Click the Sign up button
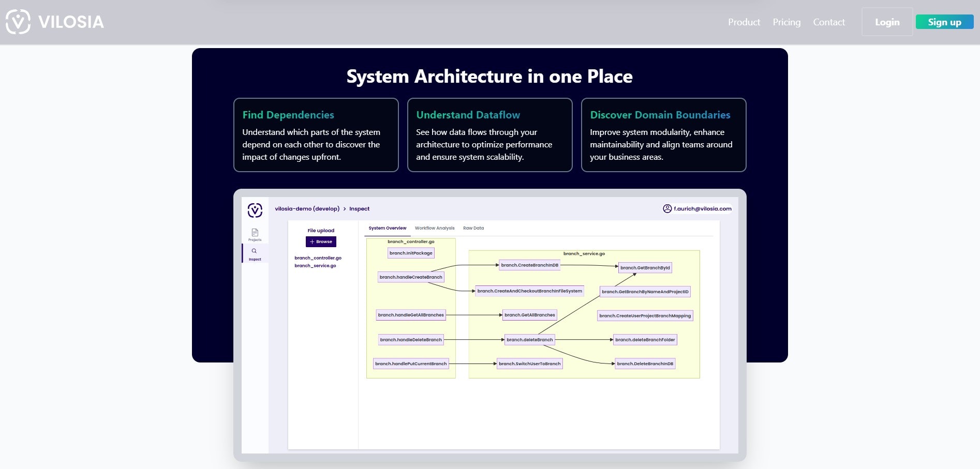 (945, 22)
